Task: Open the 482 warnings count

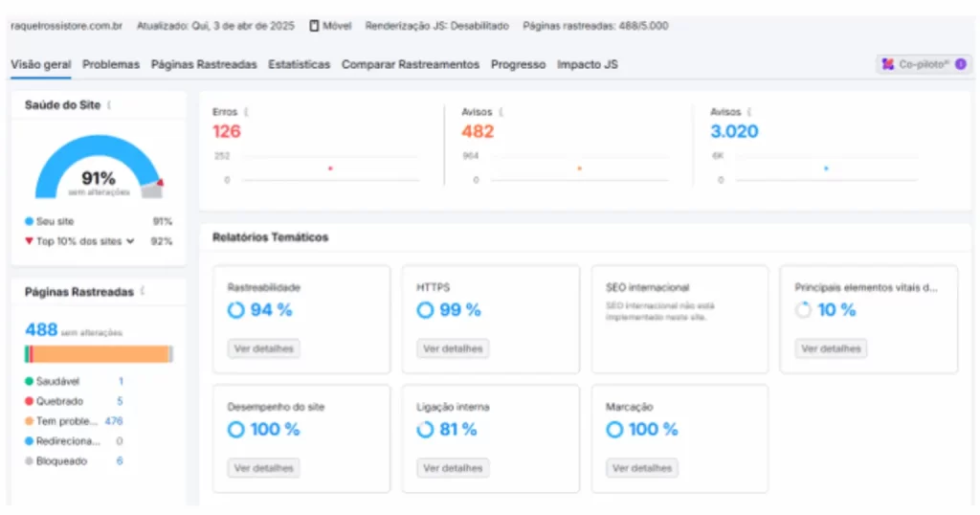Action: tap(478, 131)
